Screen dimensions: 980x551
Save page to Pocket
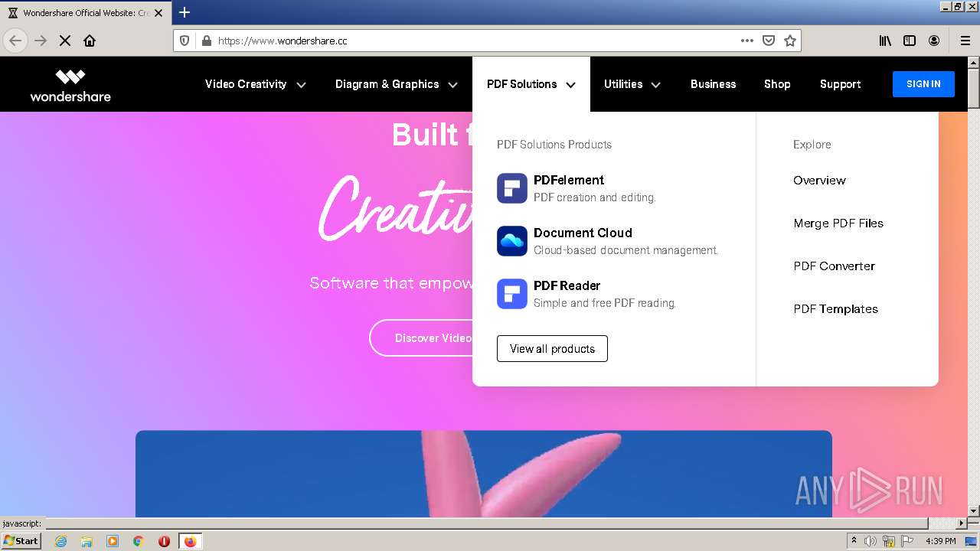tap(769, 41)
